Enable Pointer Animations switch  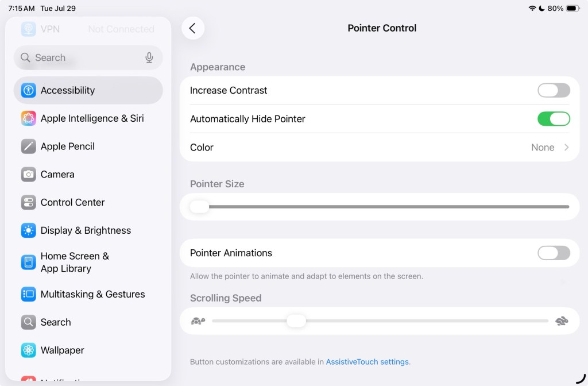(x=554, y=253)
